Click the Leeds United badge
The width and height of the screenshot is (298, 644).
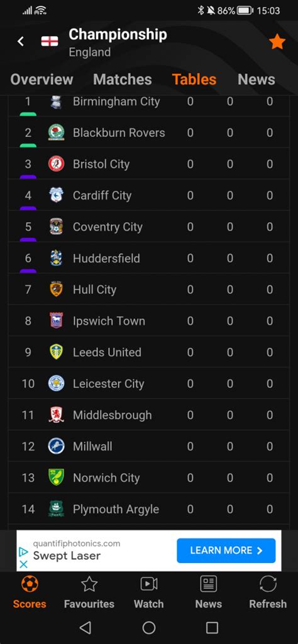tap(56, 352)
